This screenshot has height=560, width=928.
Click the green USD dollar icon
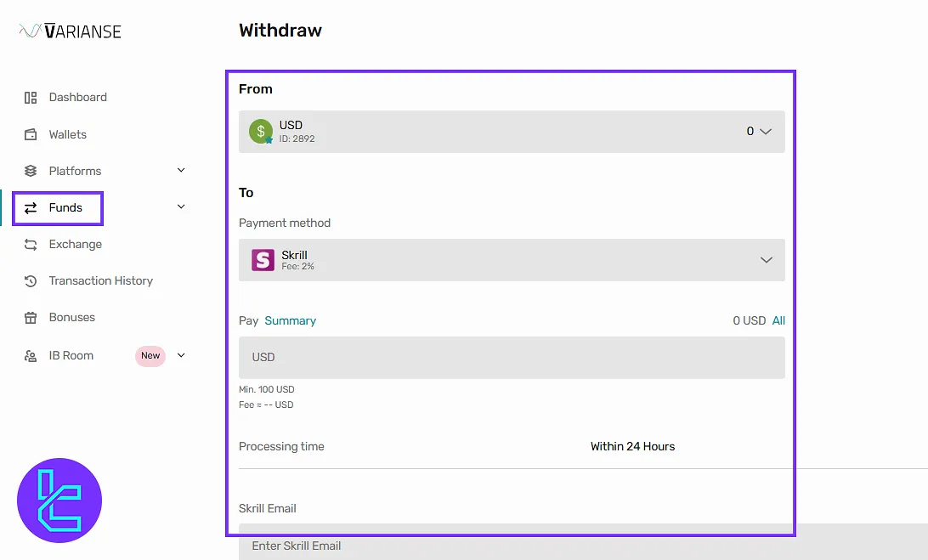tap(261, 132)
